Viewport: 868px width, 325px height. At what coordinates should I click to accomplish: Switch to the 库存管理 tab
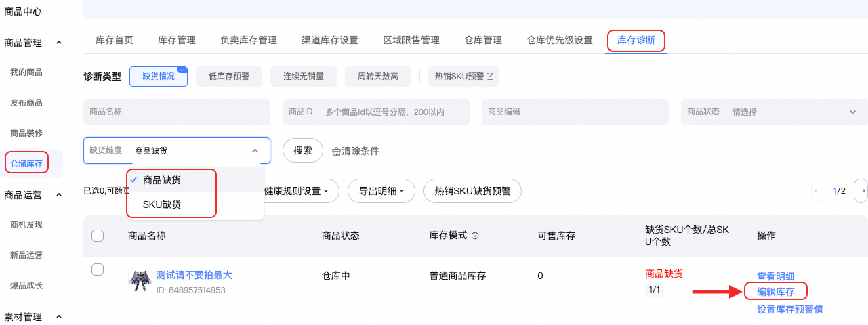177,40
